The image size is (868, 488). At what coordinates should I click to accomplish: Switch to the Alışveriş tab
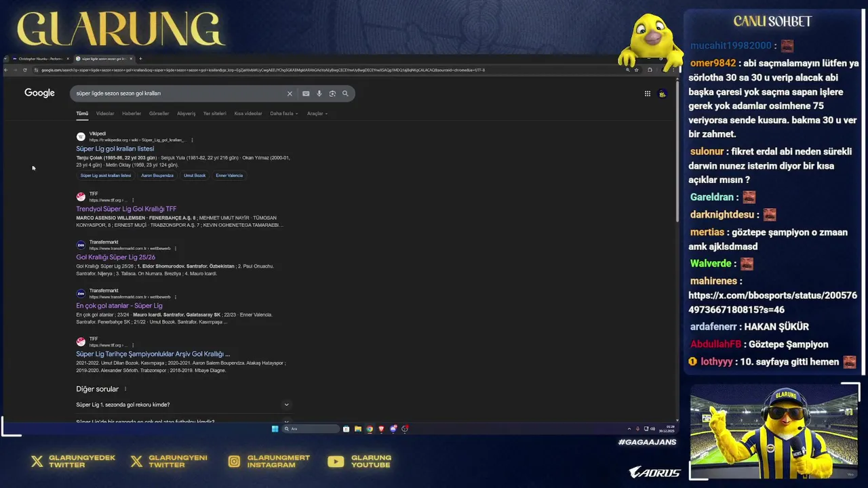point(186,113)
